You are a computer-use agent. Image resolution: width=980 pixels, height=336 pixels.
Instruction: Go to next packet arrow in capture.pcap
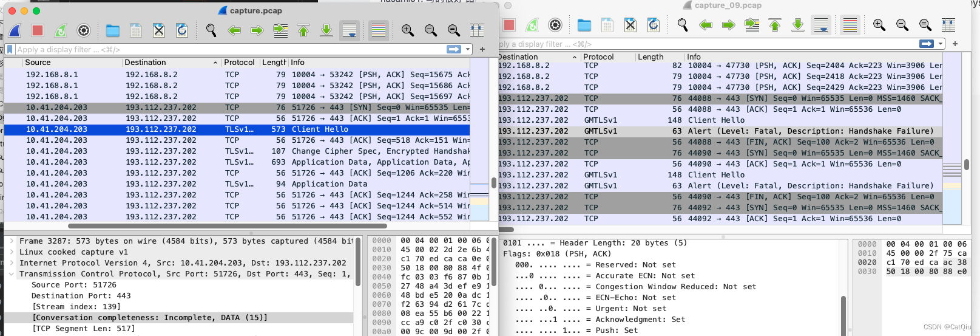pos(257,30)
